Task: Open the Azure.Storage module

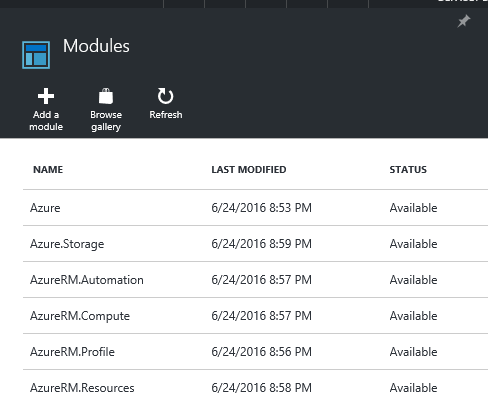Action: click(67, 244)
